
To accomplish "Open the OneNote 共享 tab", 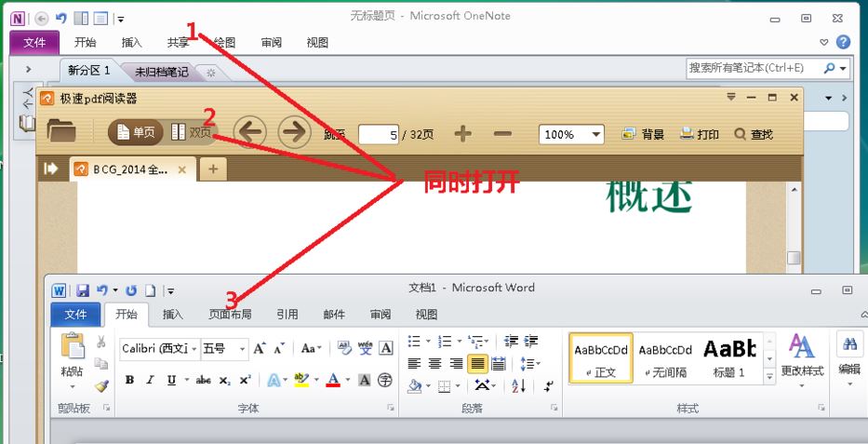I will 179,43.
